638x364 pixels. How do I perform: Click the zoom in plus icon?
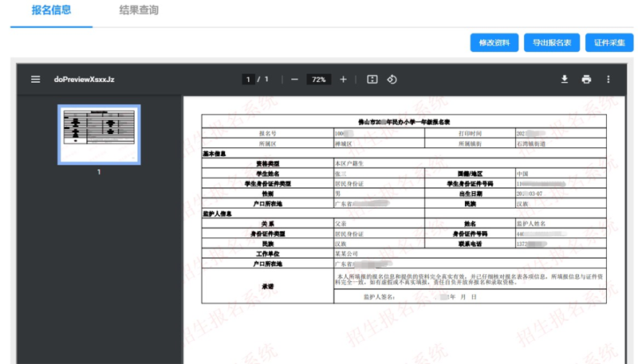tap(344, 80)
